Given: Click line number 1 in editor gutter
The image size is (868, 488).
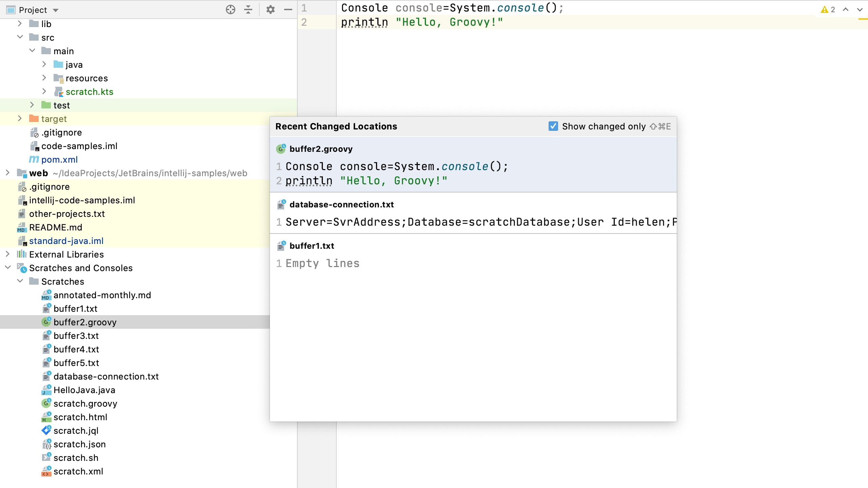Looking at the screenshot, I should (304, 8).
